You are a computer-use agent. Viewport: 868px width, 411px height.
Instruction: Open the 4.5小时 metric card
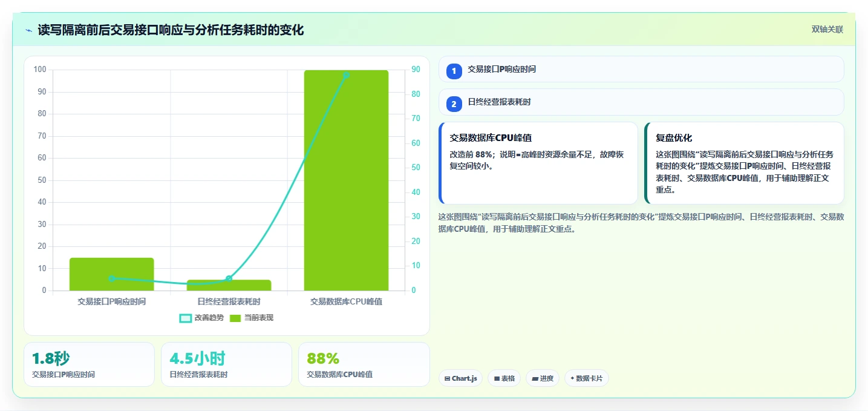coord(226,364)
